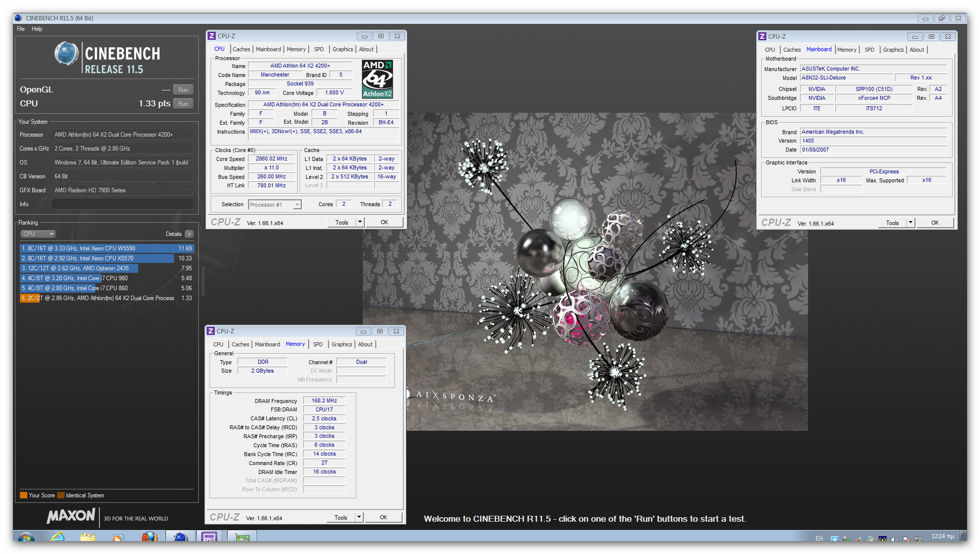Select ranking row Intel Xeon CPU X5570
The image size is (980, 554).
click(106, 258)
